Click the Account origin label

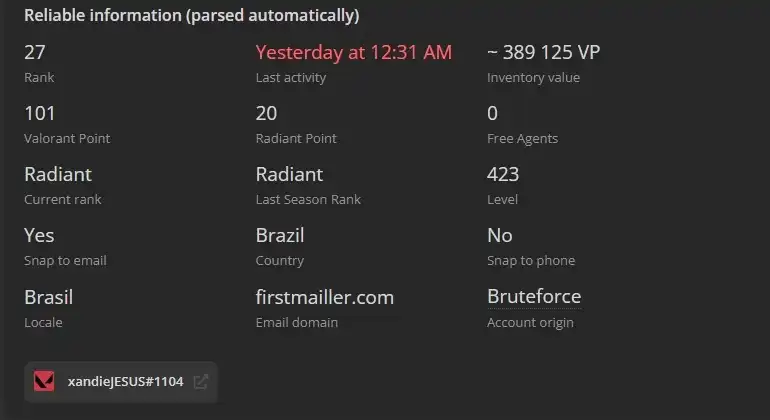[x=530, y=322]
